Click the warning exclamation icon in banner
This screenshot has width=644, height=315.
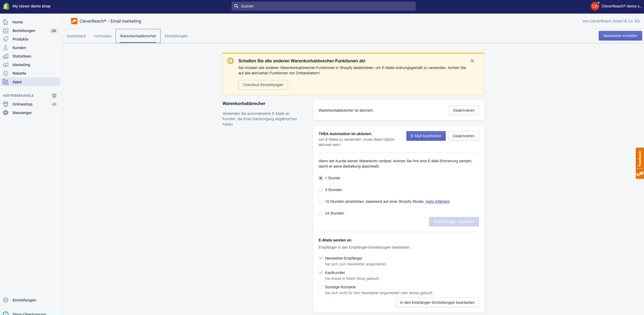tap(230, 61)
